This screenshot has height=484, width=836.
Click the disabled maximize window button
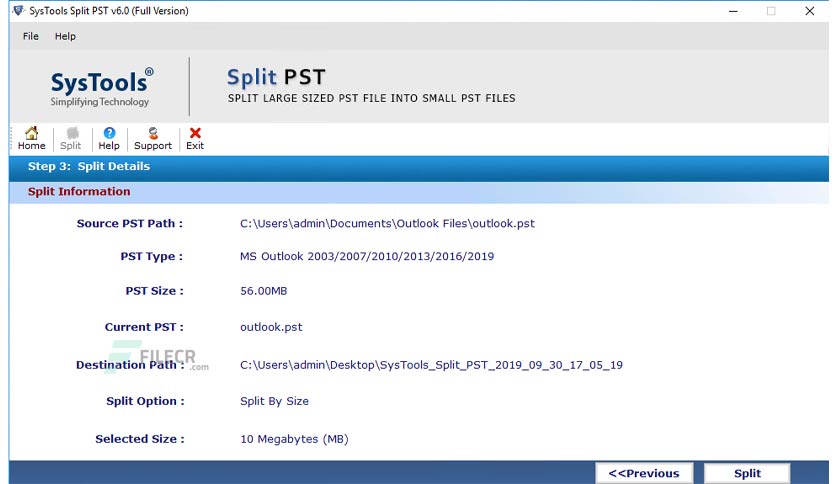click(771, 11)
